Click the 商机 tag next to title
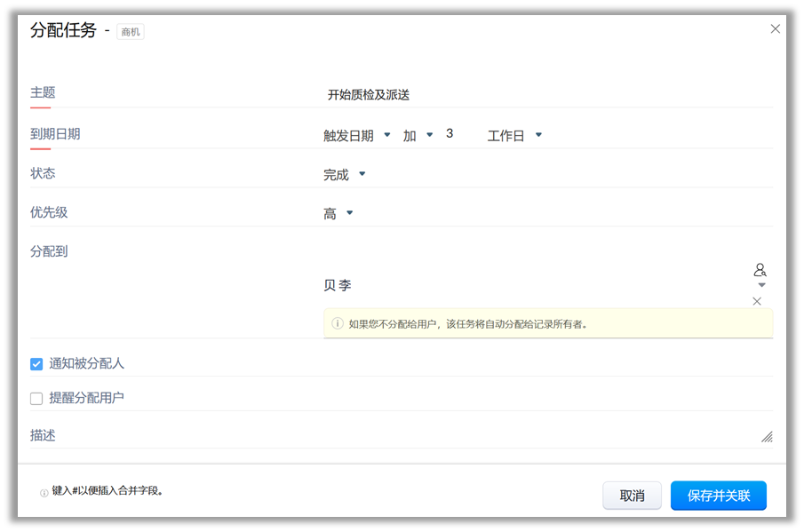Image resolution: width=804 pixels, height=532 pixels. (131, 32)
